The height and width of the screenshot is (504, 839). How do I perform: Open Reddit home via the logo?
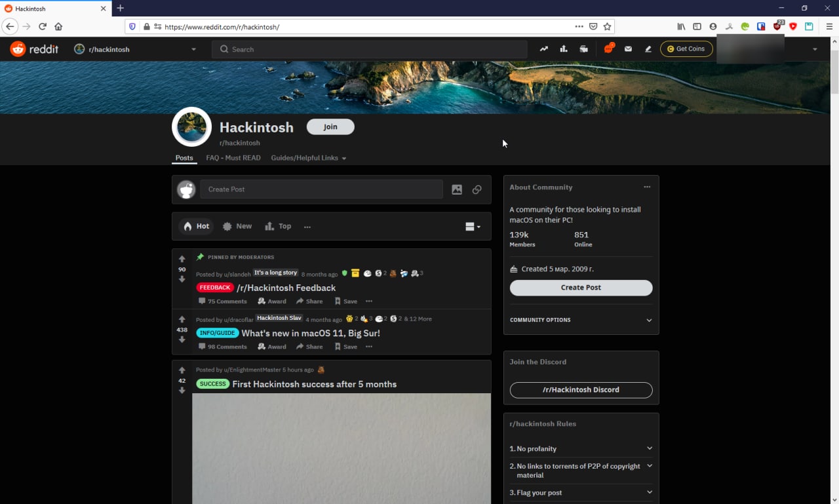click(34, 49)
